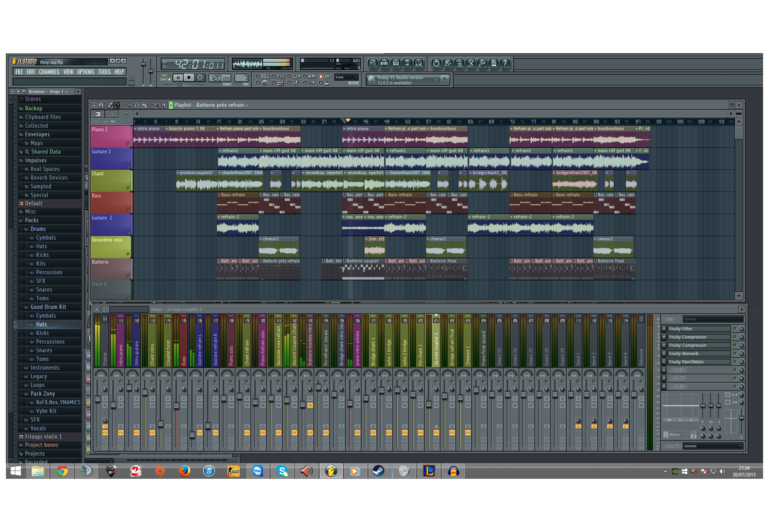Open the step sequencer window
769x532 pixels.
[x=384, y=63]
